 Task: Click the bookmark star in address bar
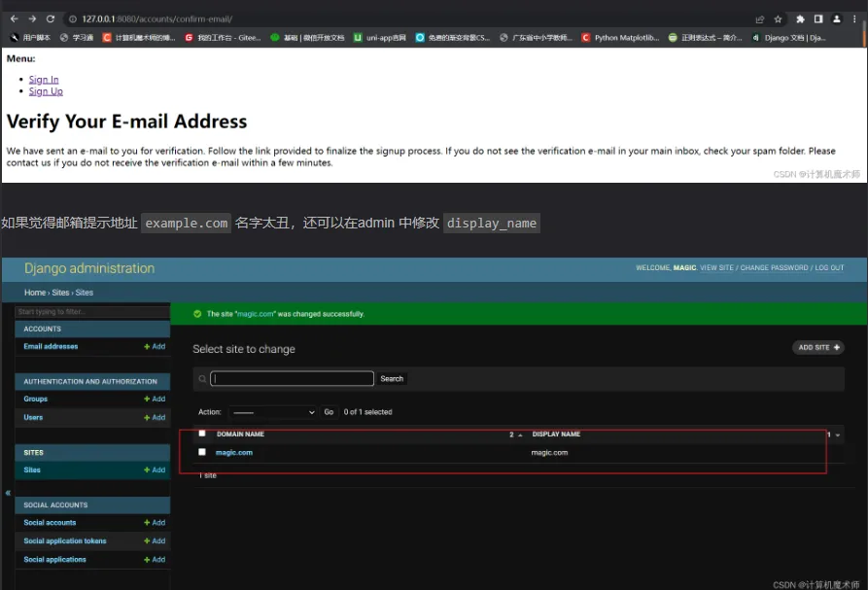(778, 17)
